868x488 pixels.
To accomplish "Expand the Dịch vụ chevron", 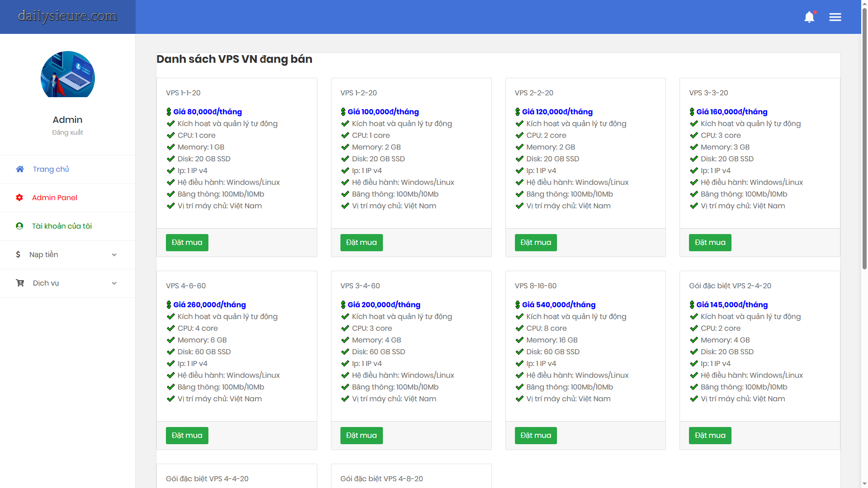I will click(114, 283).
